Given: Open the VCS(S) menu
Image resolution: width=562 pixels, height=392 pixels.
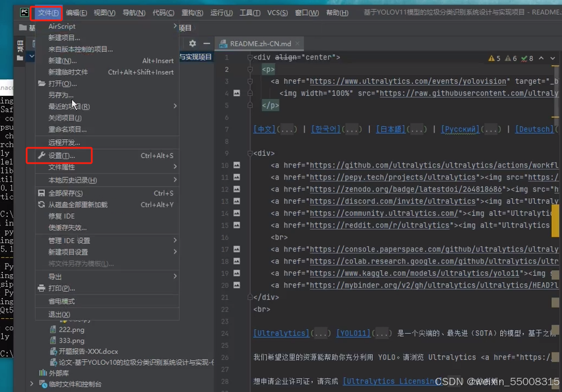Looking at the screenshot, I should click(278, 13).
